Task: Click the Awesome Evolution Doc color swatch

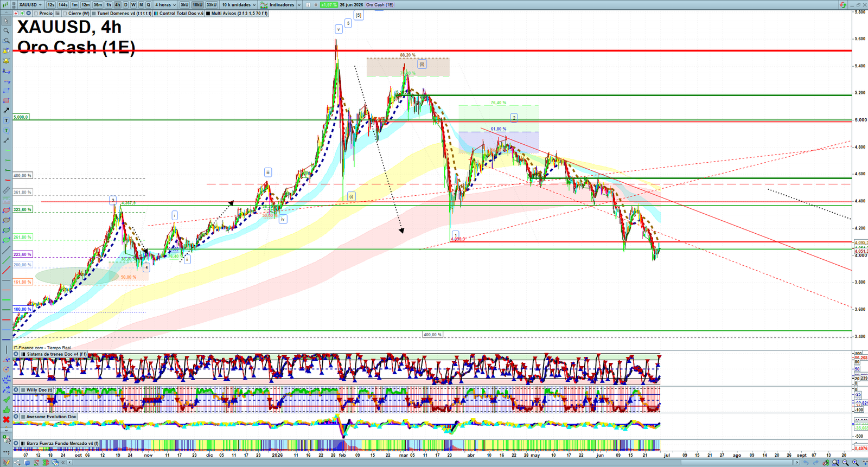Action: coord(23,417)
